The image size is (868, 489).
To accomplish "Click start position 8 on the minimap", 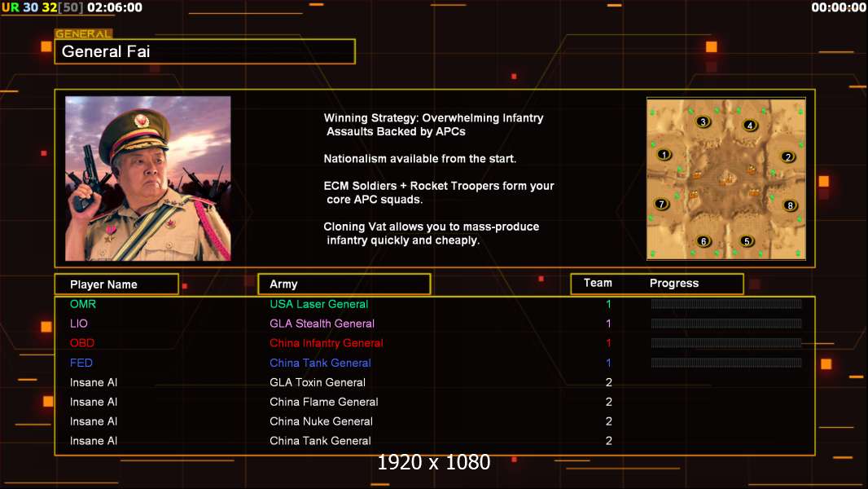I will (x=790, y=205).
